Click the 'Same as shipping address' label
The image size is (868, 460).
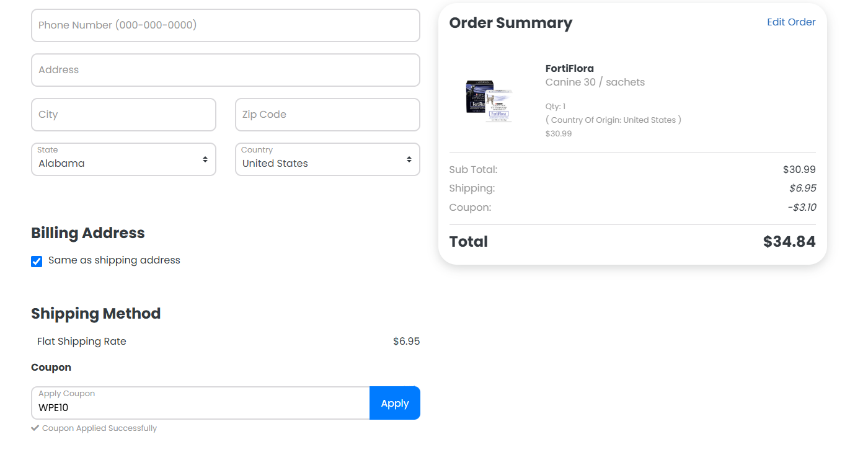[114, 260]
